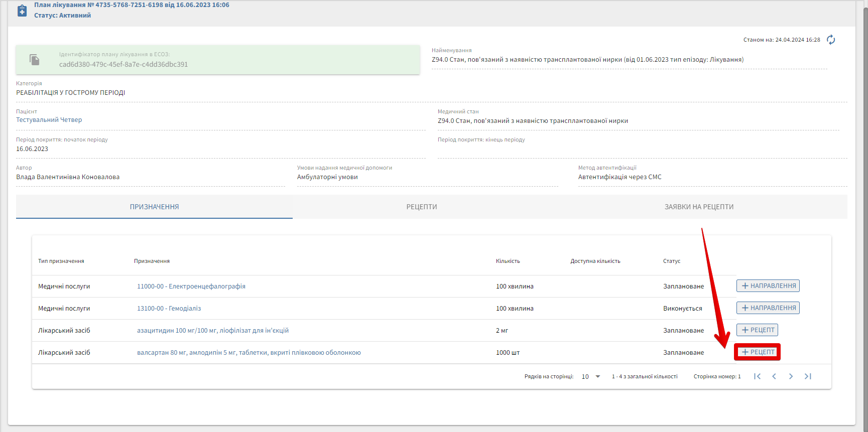Go to next page of table
The image size is (868, 432).
coord(791,376)
